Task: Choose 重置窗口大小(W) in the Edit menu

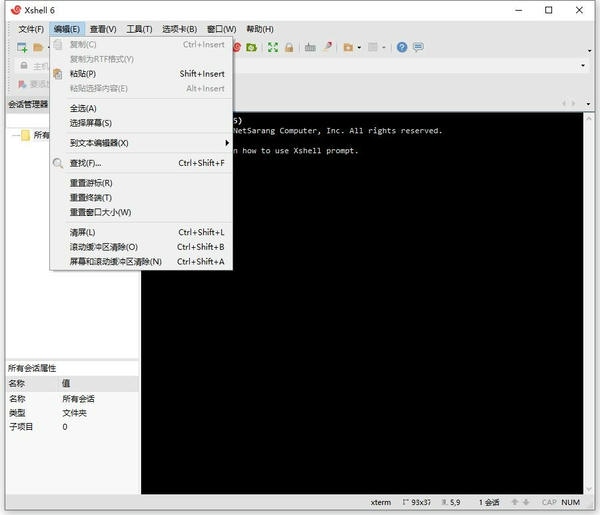Action: click(141, 212)
